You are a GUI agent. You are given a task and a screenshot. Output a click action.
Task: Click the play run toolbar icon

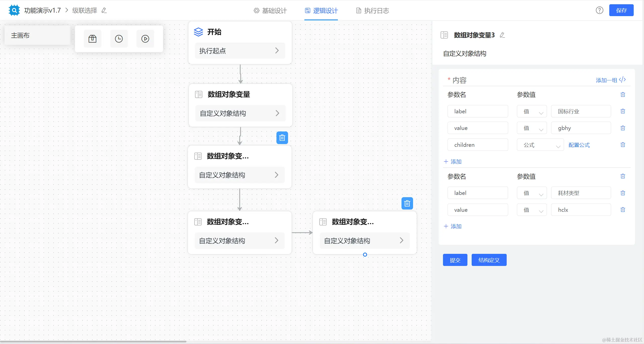[x=145, y=39]
